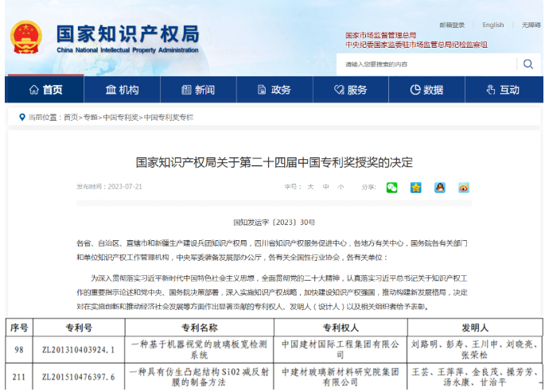Share via QQ penguin icon
Viewport: 545px width, 392px height.
pyautogui.click(x=439, y=188)
